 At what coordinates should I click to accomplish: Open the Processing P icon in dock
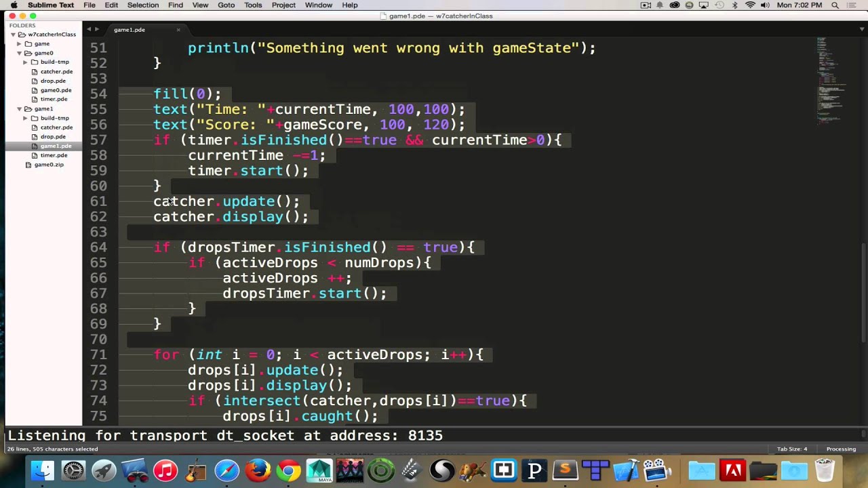(x=534, y=470)
